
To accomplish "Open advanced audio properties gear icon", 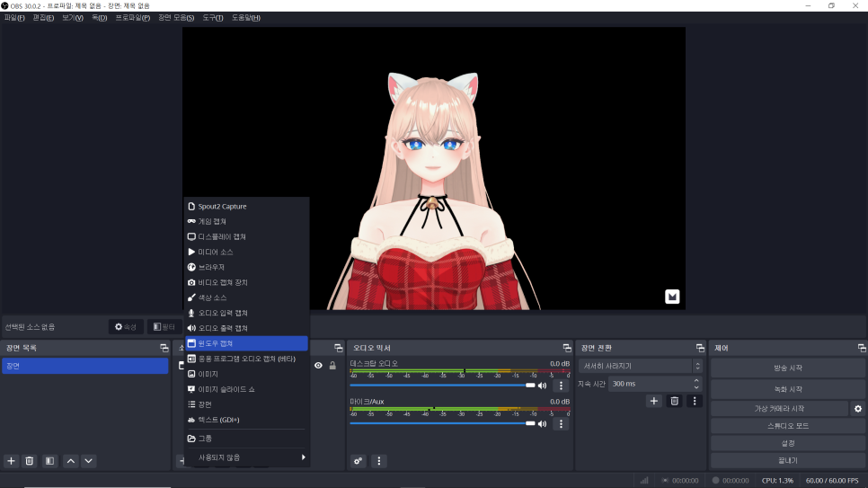I will [359, 461].
